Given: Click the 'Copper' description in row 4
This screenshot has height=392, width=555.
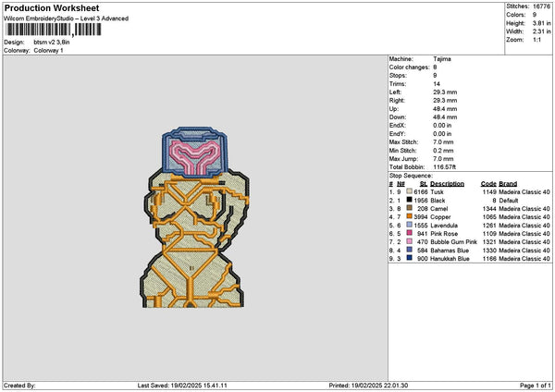Looking at the screenshot, I should tap(440, 217).
